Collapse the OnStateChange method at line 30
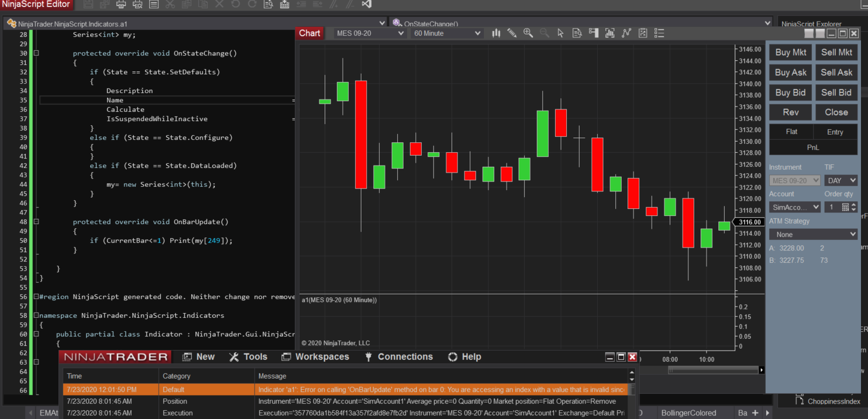This screenshot has height=419, width=868. 36,53
